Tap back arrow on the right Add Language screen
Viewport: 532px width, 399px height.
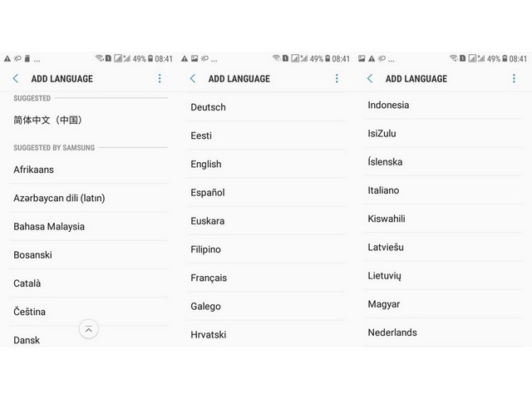point(370,79)
